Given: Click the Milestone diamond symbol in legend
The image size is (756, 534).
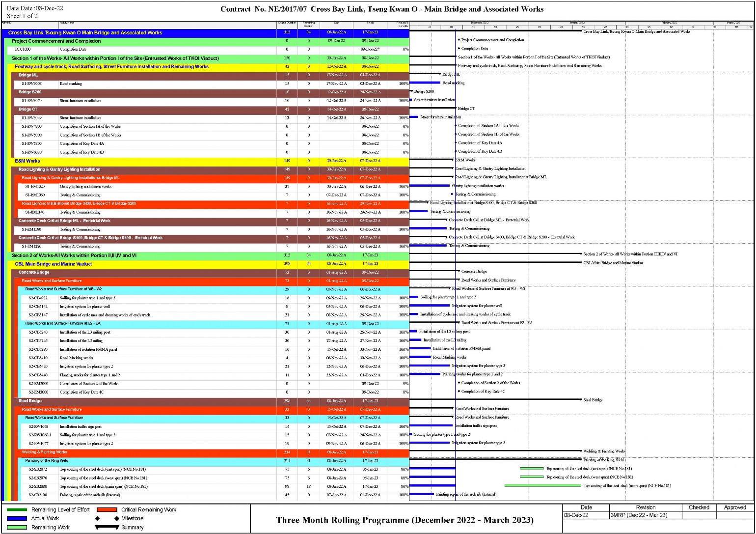Looking at the screenshot, I should 107,518.
